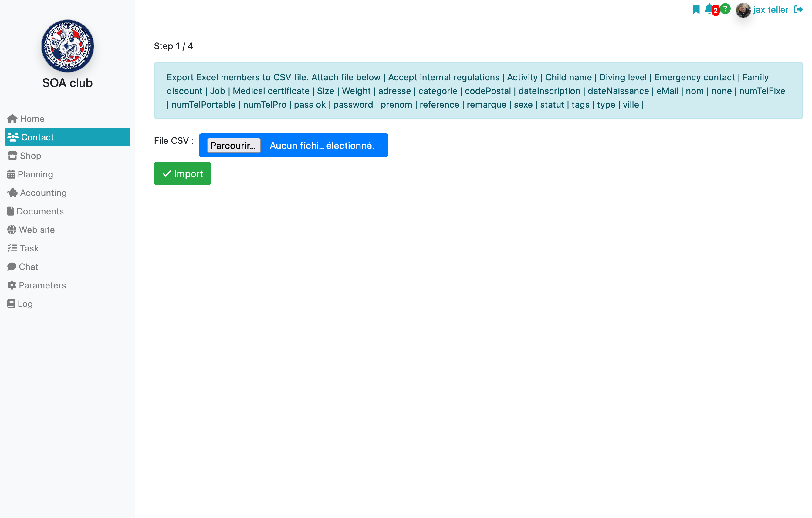This screenshot has height=518, width=812.
Task: Open the Home menu item
Action: click(67, 119)
